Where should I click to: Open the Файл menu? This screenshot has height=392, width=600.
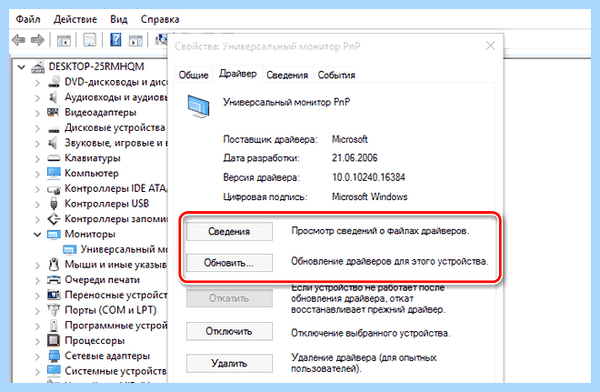coord(28,19)
